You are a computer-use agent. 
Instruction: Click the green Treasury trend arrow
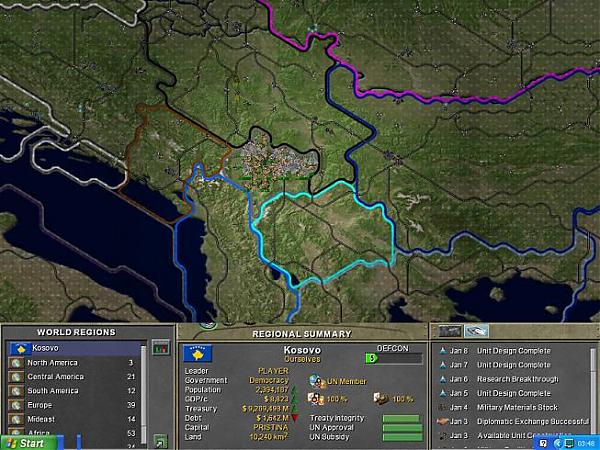tap(294, 408)
